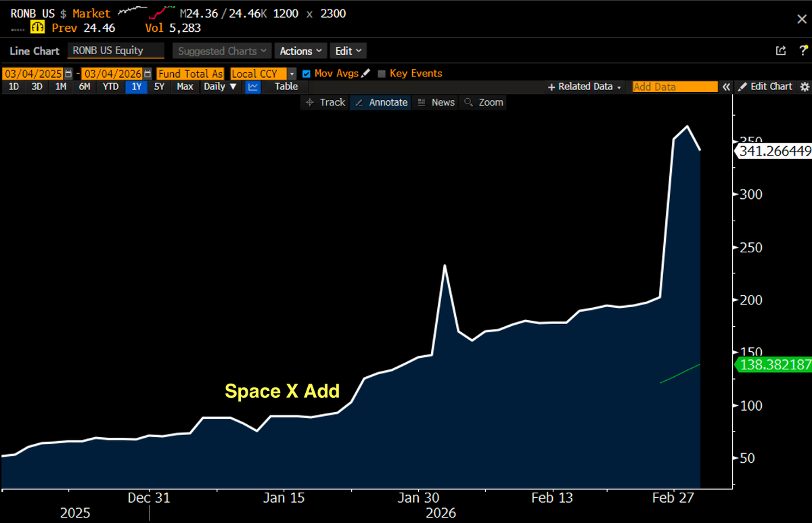Click the pencil icon beside Mov Avgs

366,73
